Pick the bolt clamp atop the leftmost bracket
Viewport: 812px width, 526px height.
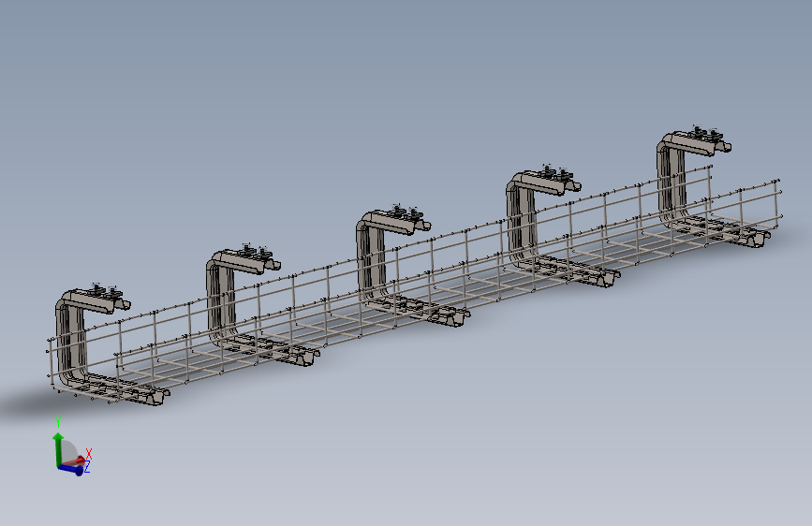click(104, 290)
